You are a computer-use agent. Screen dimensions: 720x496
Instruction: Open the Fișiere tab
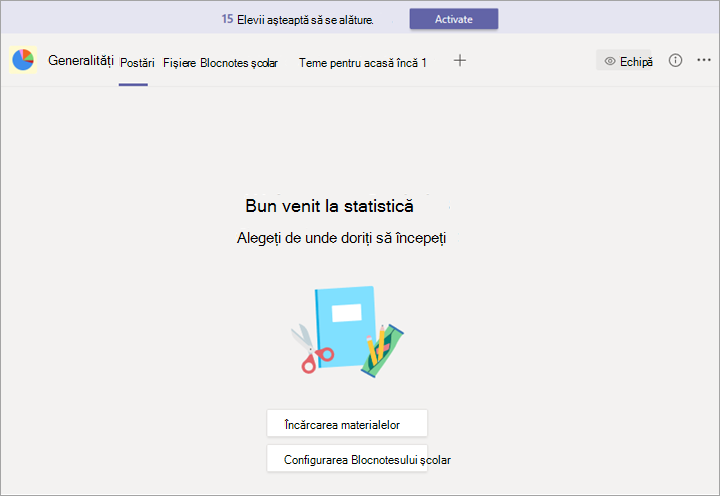180,62
